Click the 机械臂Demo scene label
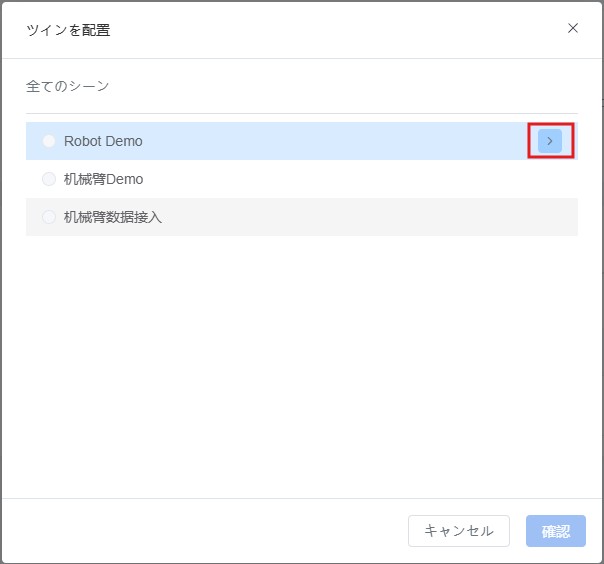604x564 pixels. point(103,179)
